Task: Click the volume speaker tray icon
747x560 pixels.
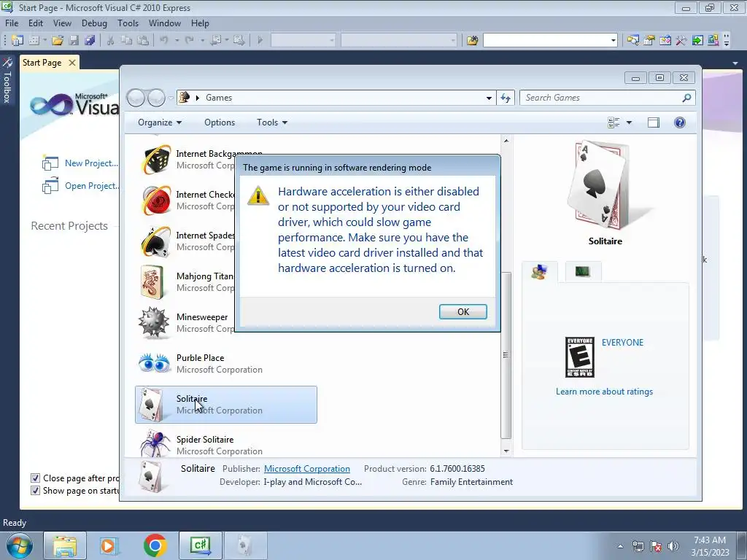Action: [673, 546]
